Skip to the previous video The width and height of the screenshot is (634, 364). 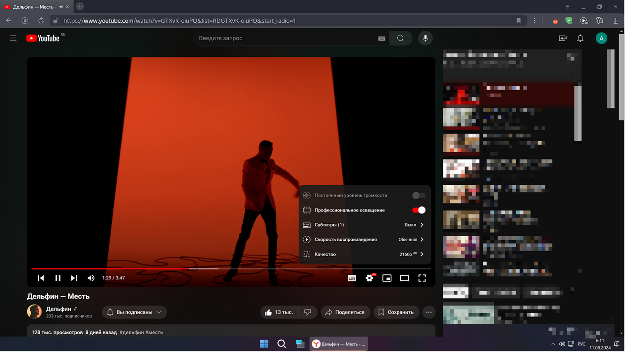[x=41, y=278]
